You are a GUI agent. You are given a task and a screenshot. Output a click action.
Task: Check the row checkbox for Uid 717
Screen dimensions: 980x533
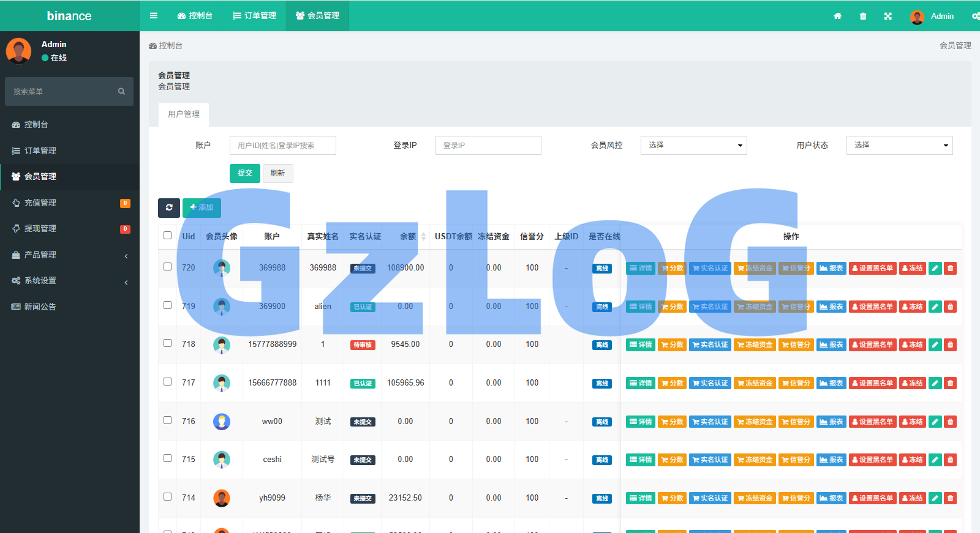(167, 382)
